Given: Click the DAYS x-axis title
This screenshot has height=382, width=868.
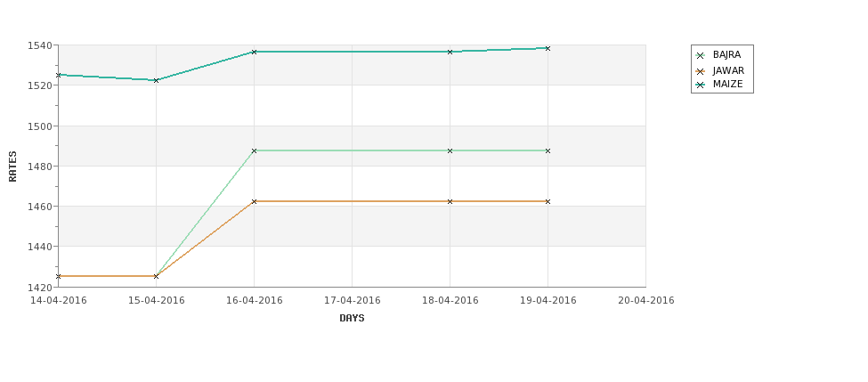Looking at the screenshot, I should [x=352, y=318].
